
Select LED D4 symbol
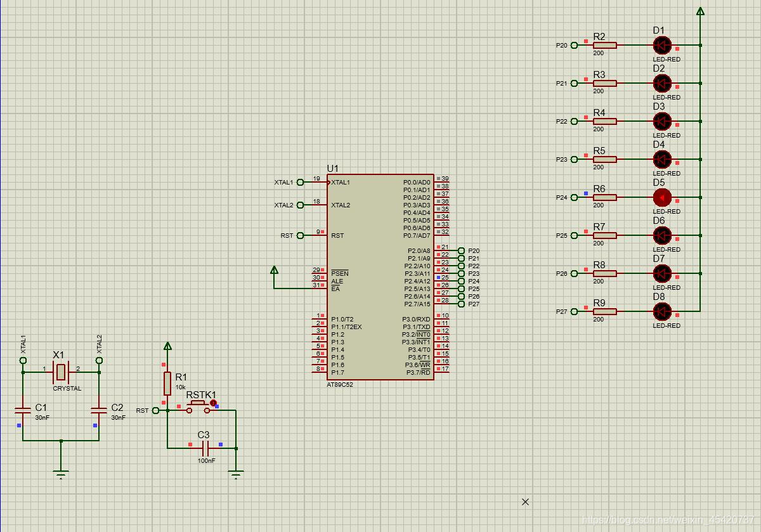pos(662,159)
